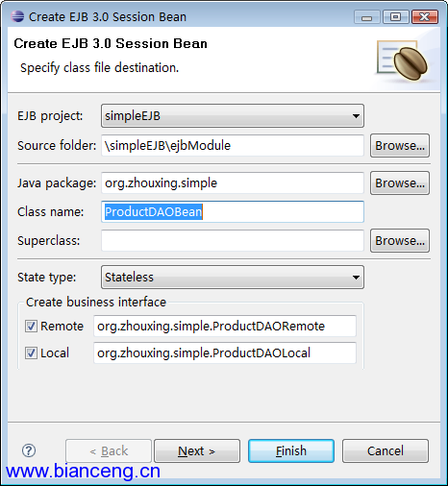The image size is (448, 486).
Task: Browse for a Superclass
Action: click(400, 240)
